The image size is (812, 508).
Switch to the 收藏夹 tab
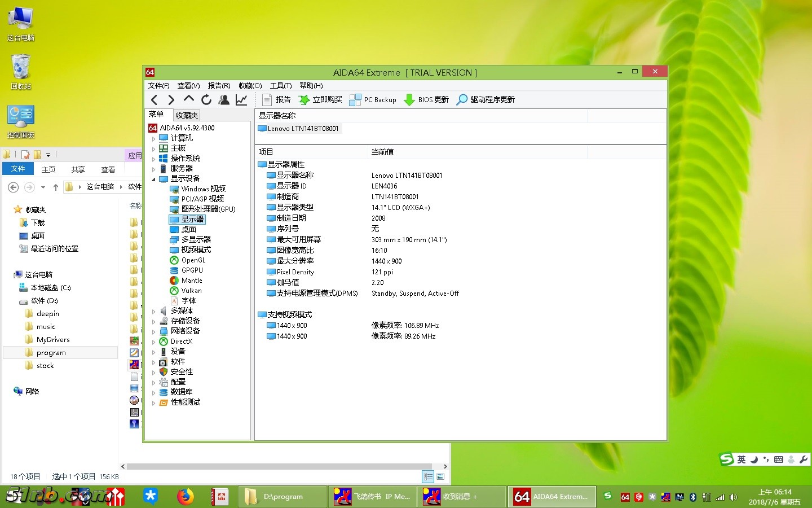pyautogui.click(x=186, y=115)
